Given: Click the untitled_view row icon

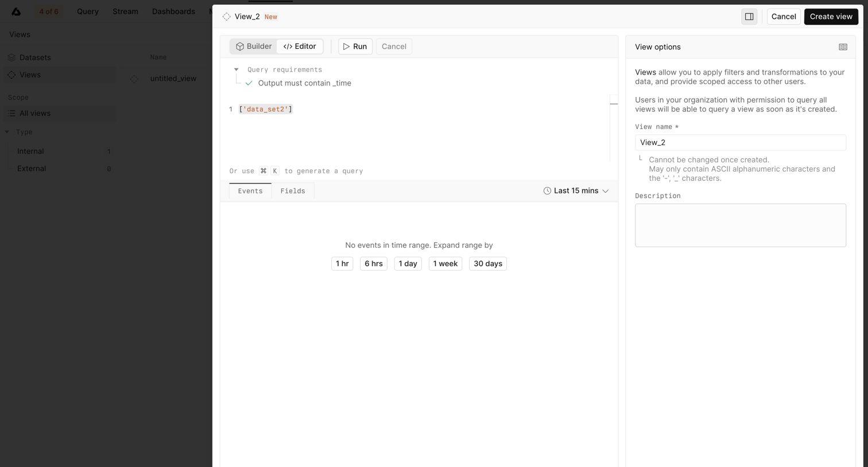Looking at the screenshot, I should point(134,79).
